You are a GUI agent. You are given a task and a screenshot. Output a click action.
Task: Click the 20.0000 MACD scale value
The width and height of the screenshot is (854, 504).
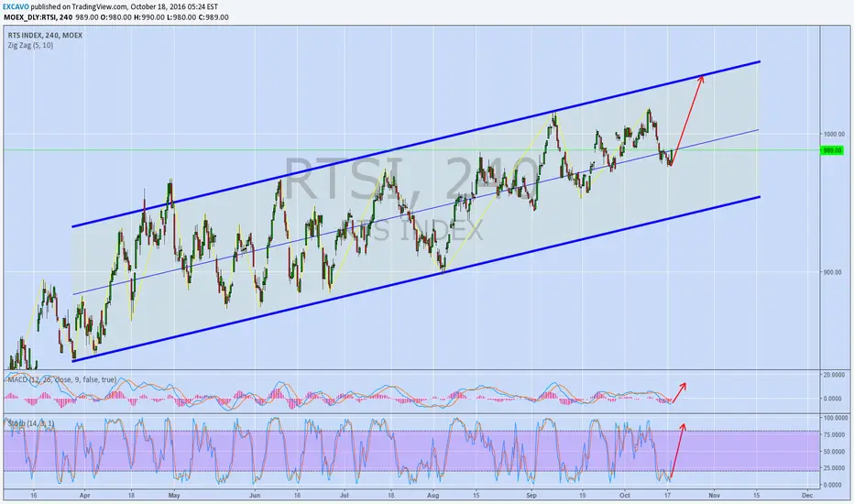click(x=834, y=375)
